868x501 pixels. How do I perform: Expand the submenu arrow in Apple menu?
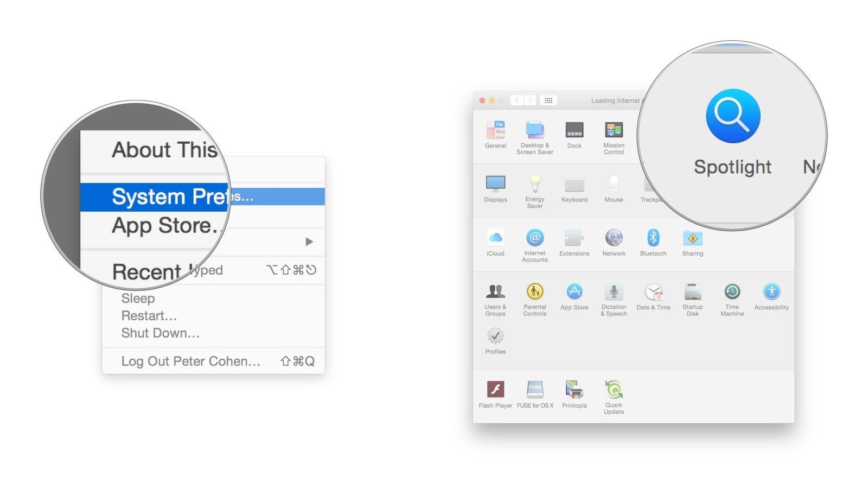click(x=309, y=242)
